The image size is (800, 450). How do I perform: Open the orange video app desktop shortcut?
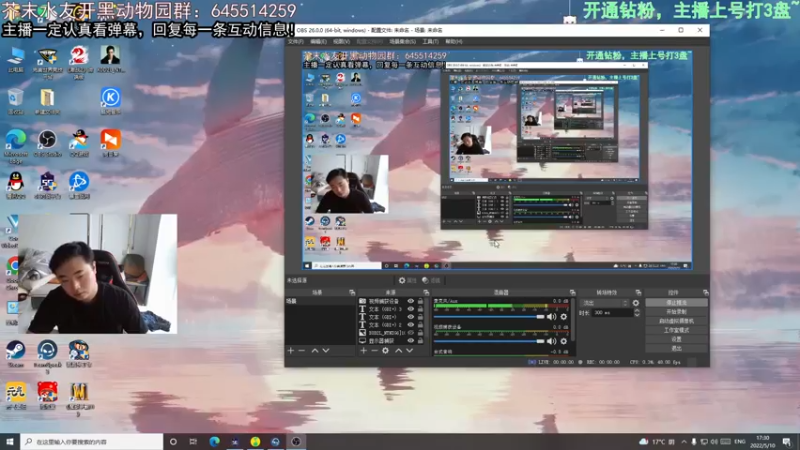pos(111,143)
